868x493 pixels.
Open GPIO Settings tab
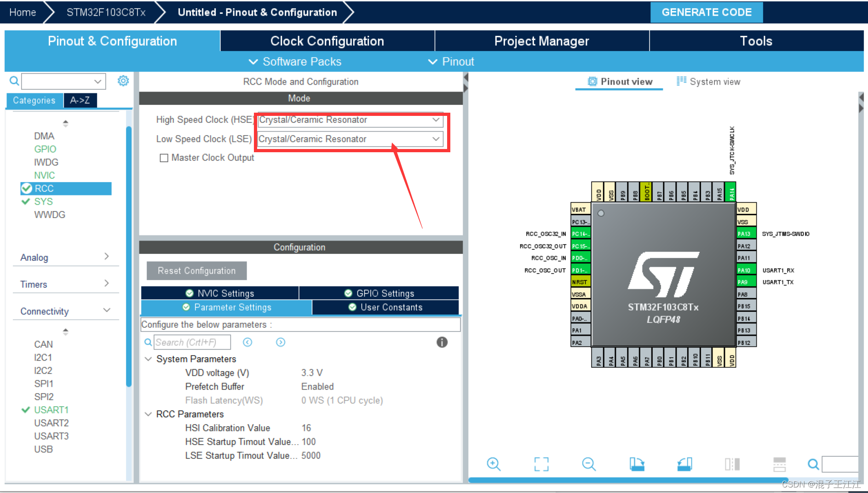pyautogui.click(x=379, y=293)
